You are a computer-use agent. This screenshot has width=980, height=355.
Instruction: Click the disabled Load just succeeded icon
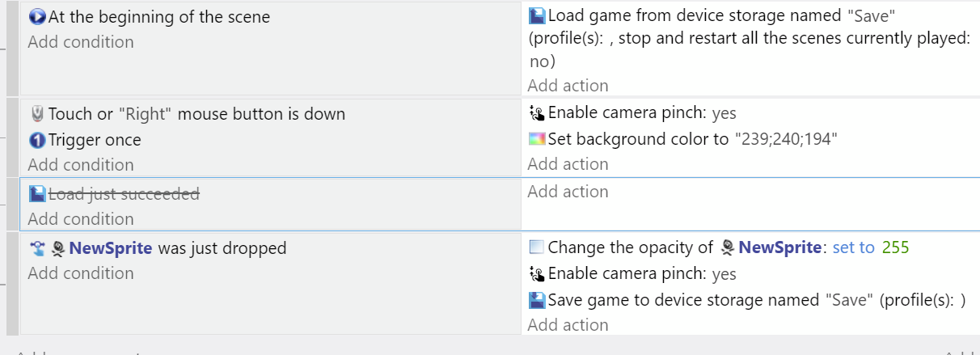tap(37, 194)
